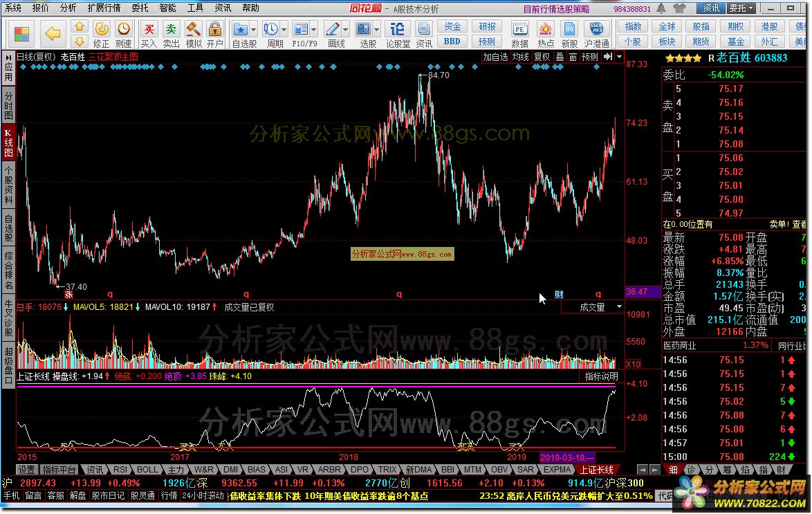Click the 资金 capital button
812x514 pixels.
coord(452,26)
